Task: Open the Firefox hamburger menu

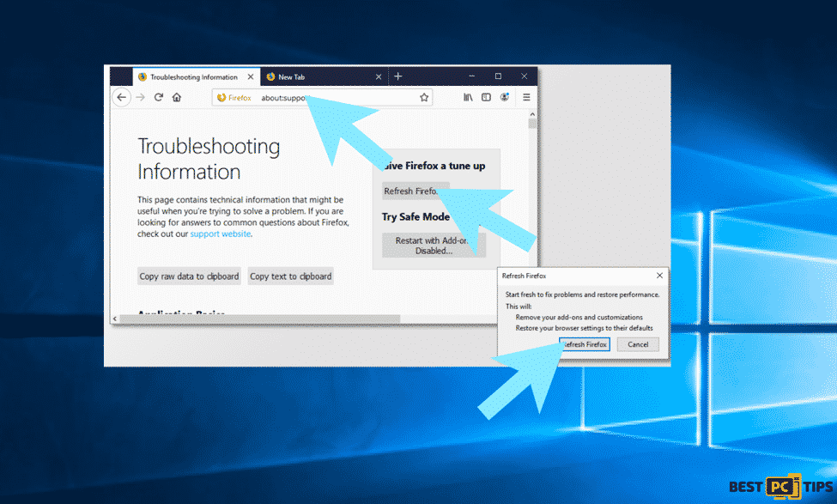Action: click(x=526, y=97)
